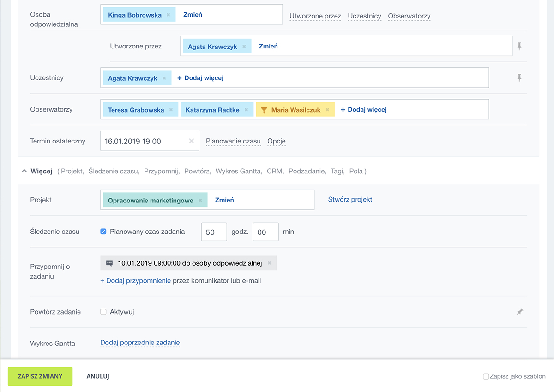Remove Teresa Grabowska from observers
Image resolution: width=554 pixels, height=392 pixels.
[171, 110]
